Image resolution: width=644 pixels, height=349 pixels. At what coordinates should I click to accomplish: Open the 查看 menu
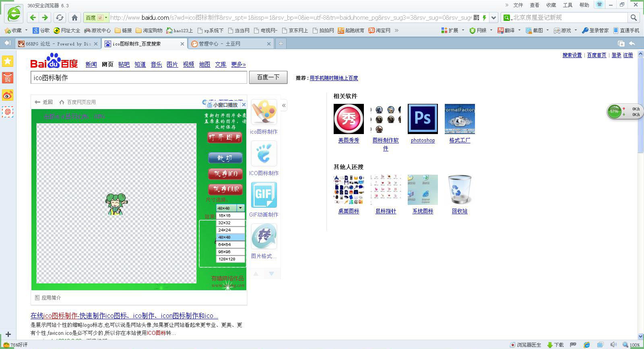click(535, 5)
